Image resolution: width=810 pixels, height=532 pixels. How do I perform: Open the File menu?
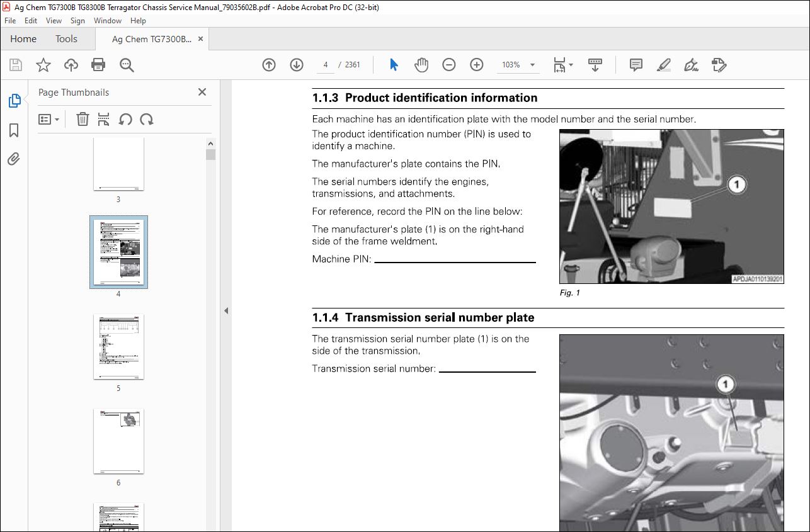point(11,21)
